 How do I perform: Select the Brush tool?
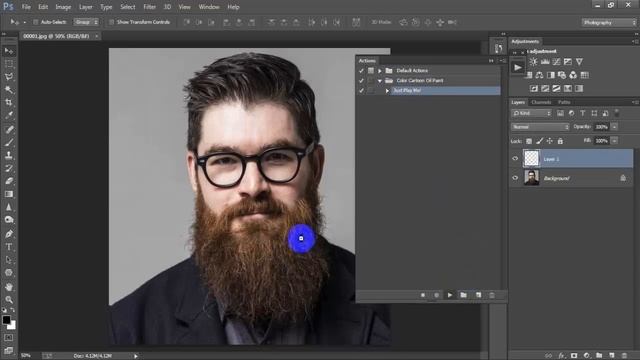[x=9, y=142]
